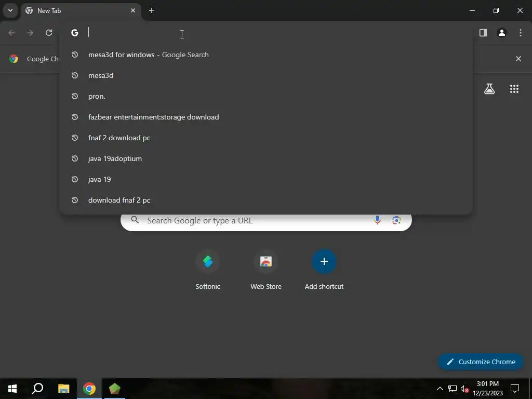The height and width of the screenshot is (399, 532).
Task: Start voice search with the microphone
Action: (x=377, y=220)
